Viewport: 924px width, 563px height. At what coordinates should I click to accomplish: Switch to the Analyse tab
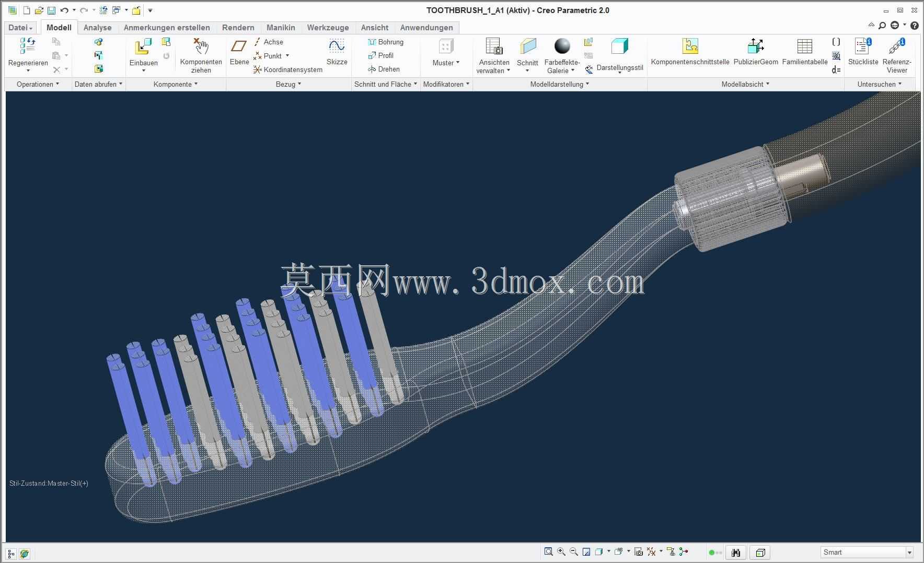(x=97, y=28)
